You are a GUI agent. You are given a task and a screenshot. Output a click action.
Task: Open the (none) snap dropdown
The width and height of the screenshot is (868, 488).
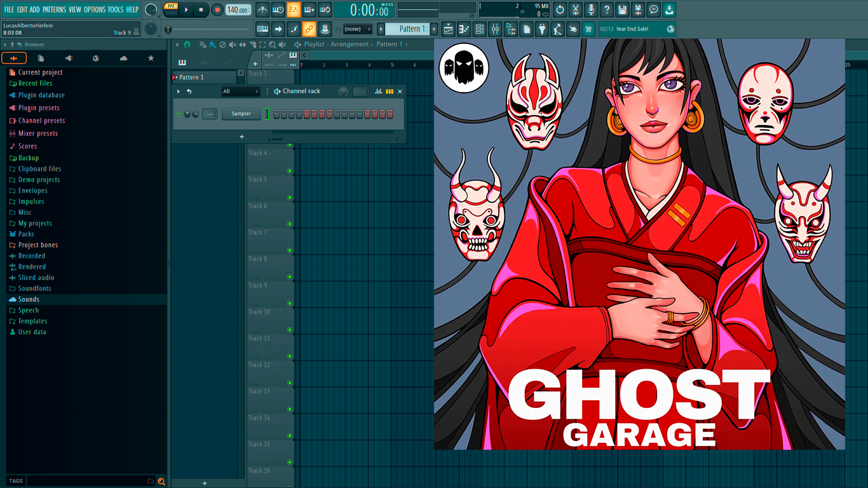(357, 29)
